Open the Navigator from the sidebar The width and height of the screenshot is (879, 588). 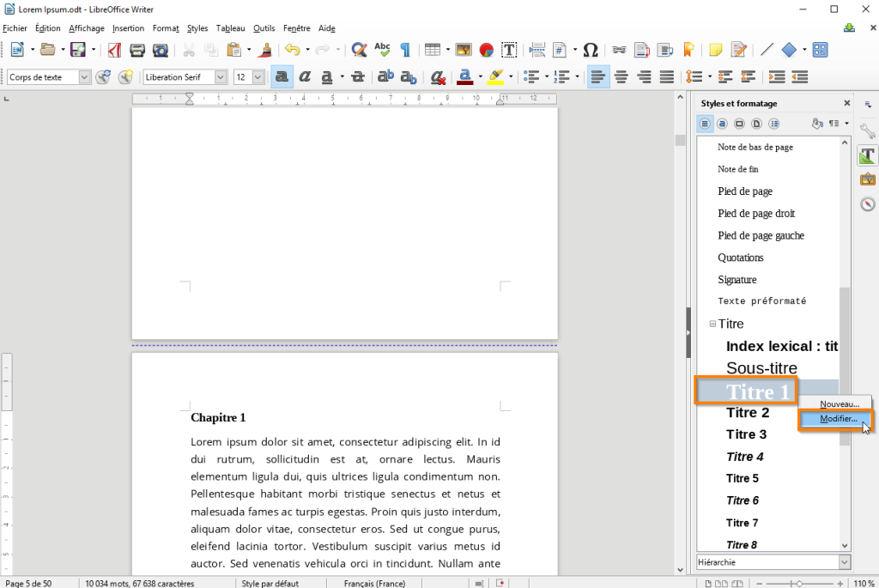868,203
